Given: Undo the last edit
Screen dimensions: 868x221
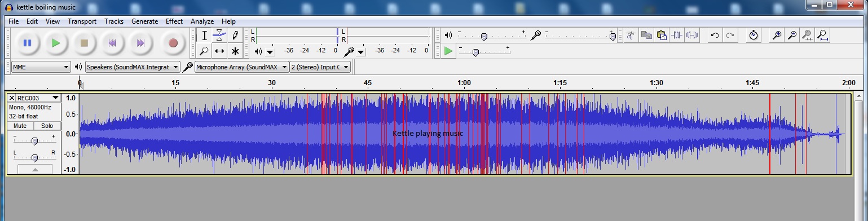Looking at the screenshot, I should [715, 35].
